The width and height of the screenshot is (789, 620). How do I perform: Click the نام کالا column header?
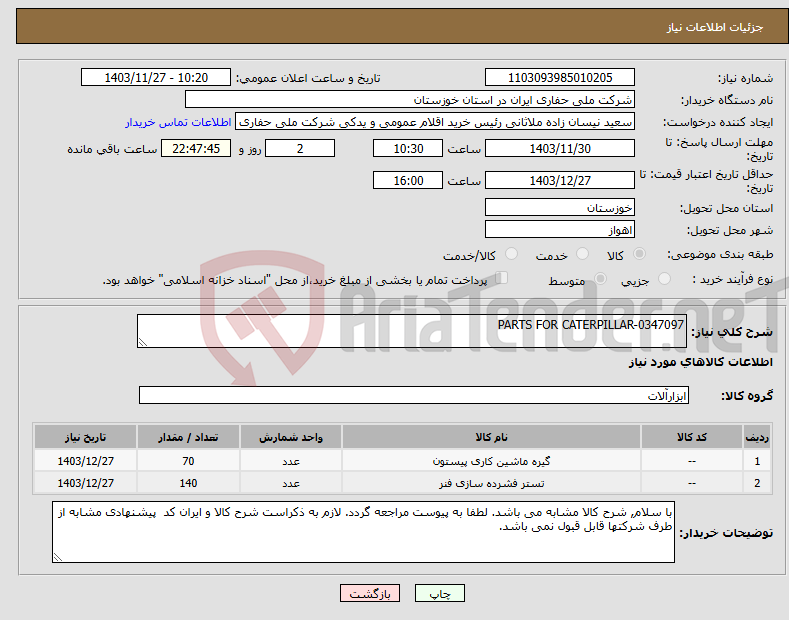491,437
